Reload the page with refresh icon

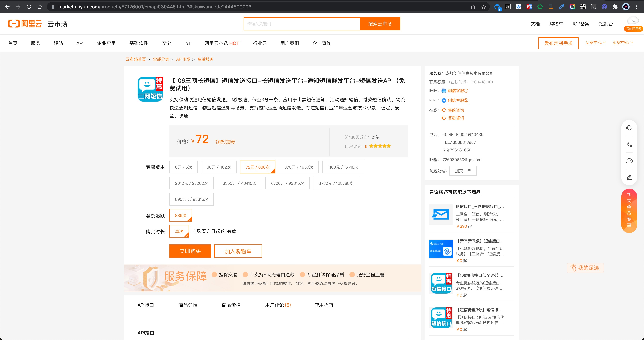coord(29,7)
